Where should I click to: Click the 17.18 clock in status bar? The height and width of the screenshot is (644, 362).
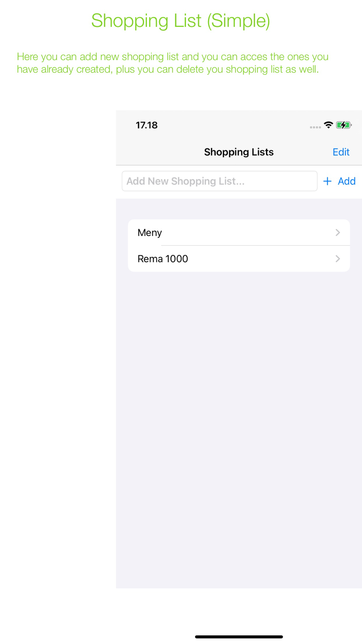(147, 125)
